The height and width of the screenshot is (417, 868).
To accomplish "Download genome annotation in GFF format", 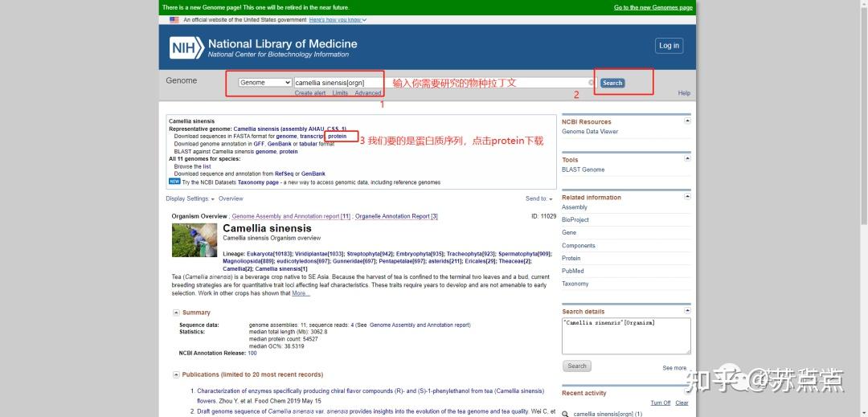I will point(259,144).
